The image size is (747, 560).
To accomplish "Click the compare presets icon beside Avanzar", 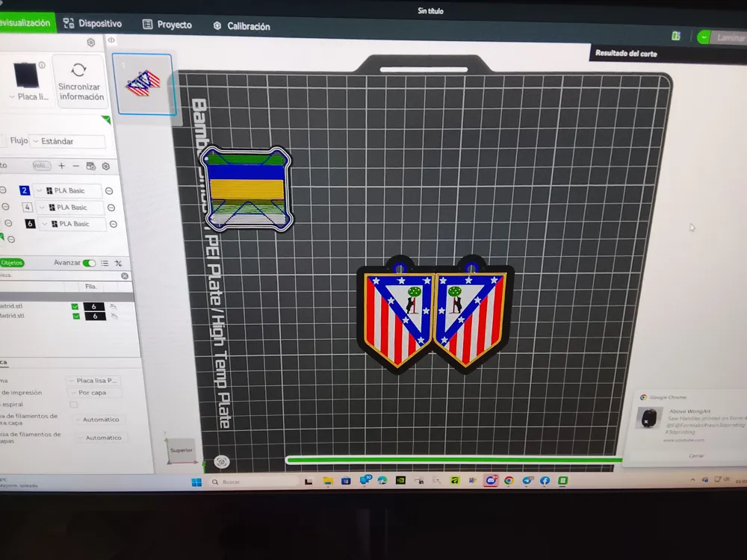I will point(119,264).
